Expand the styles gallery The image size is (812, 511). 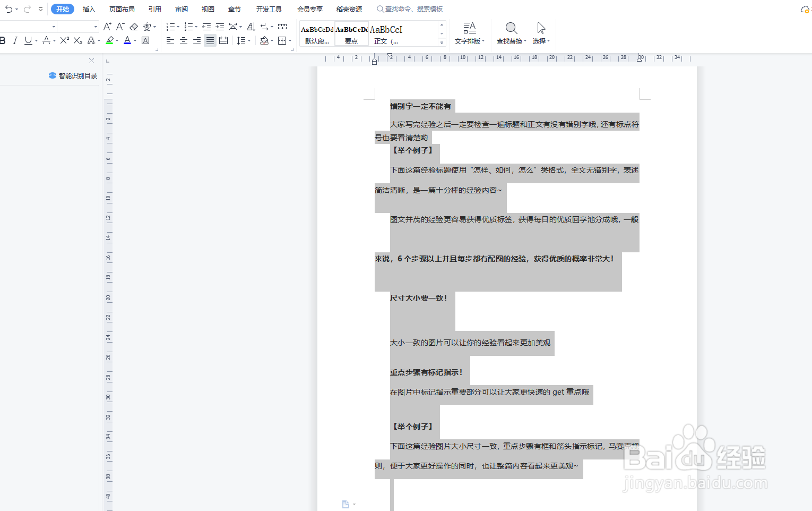pos(442,42)
